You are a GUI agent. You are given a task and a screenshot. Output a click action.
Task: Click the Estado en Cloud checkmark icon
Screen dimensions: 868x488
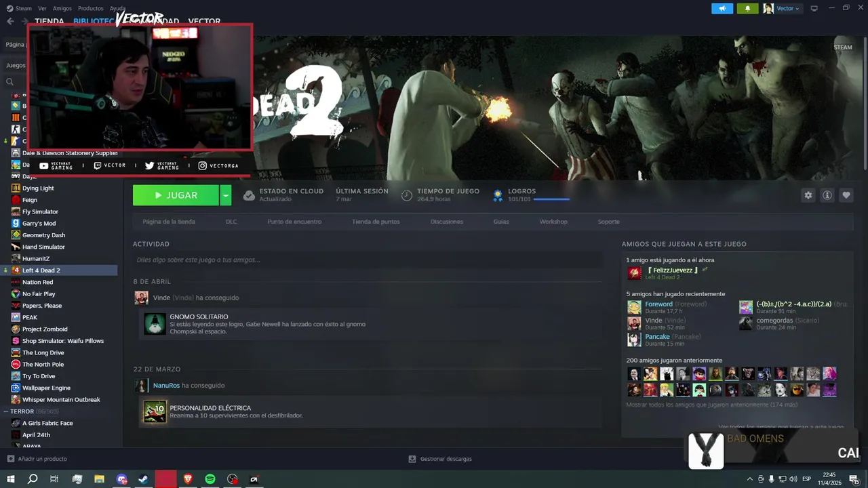click(x=249, y=195)
